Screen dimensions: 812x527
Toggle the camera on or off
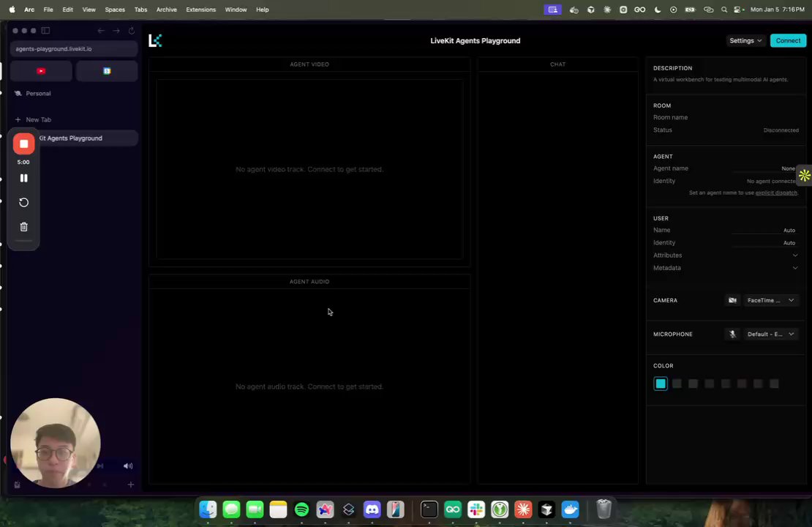click(x=732, y=300)
